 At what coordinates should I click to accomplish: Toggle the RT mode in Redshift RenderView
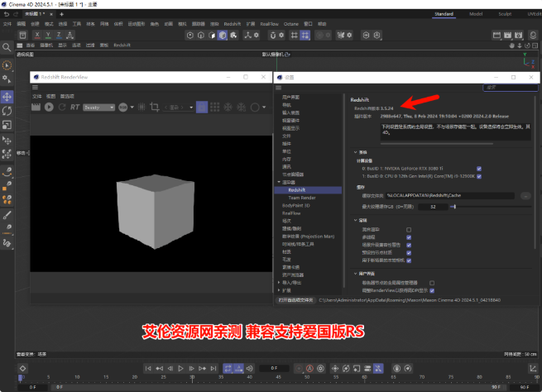tap(74, 108)
